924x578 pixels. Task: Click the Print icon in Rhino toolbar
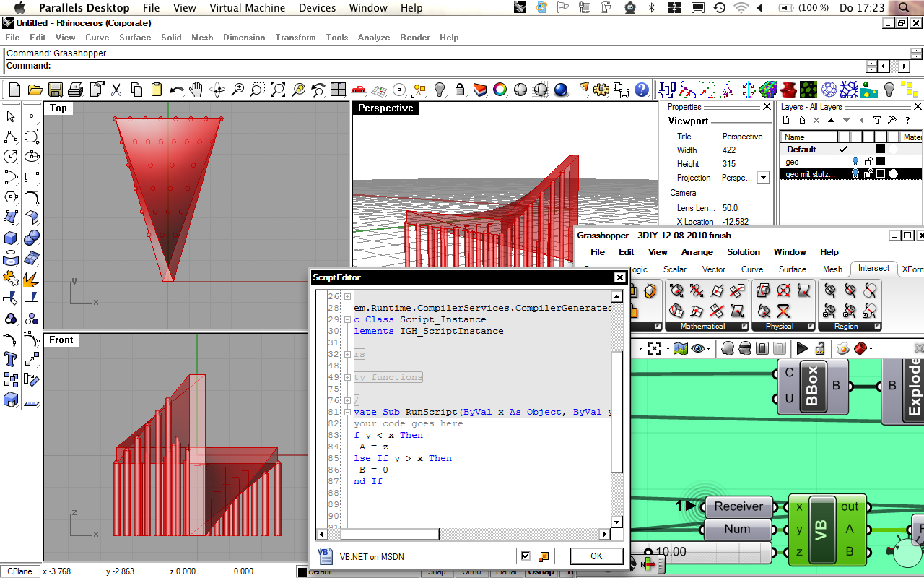[x=75, y=90]
